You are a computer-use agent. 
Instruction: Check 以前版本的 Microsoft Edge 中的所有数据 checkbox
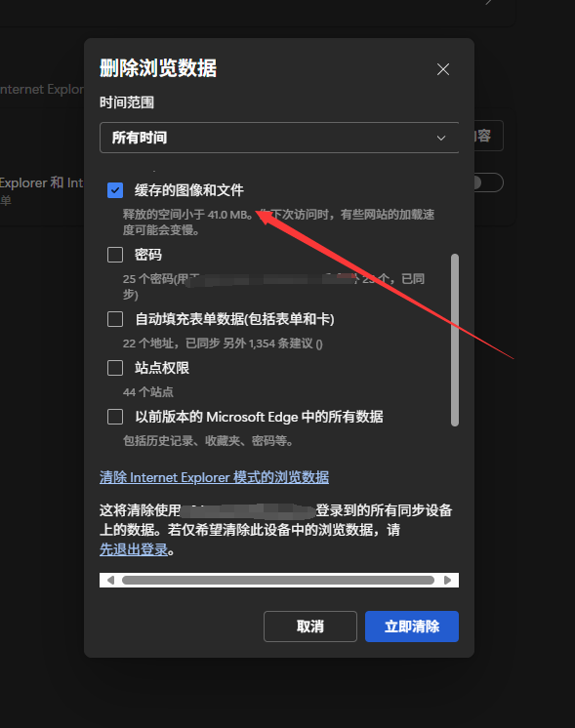click(115, 417)
